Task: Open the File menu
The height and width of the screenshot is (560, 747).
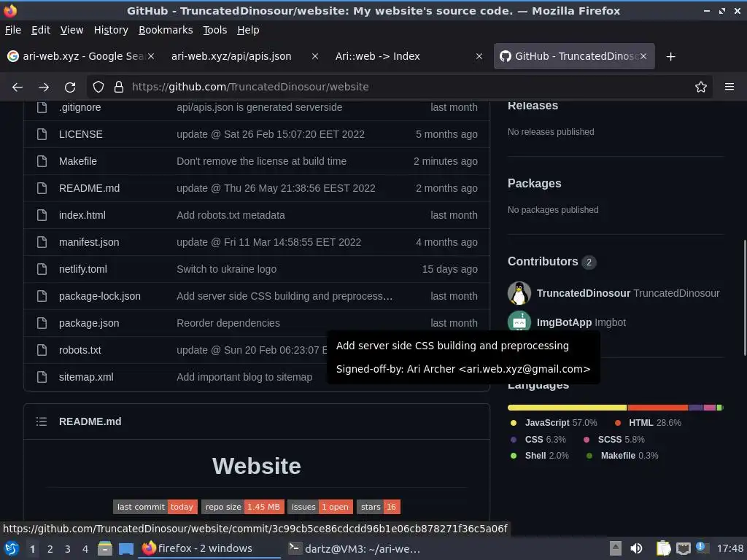Action: tap(13, 30)
